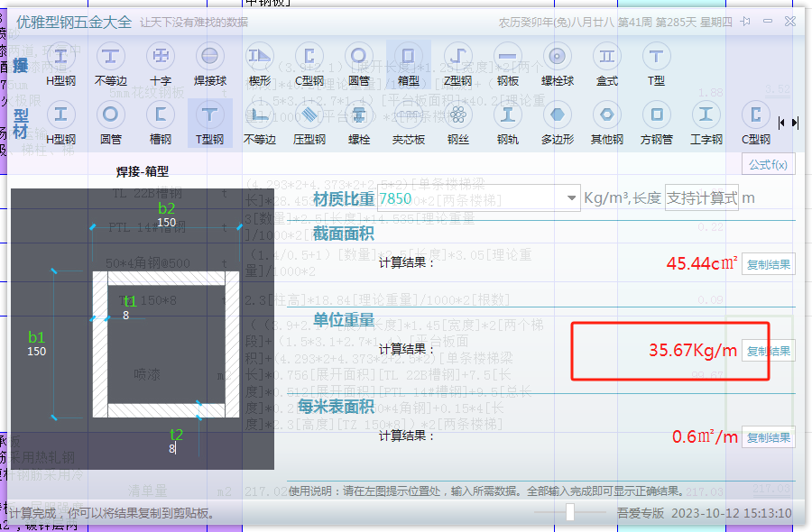Focus the 长度 input field
The image size is (812, 532).
coord(702,197)
